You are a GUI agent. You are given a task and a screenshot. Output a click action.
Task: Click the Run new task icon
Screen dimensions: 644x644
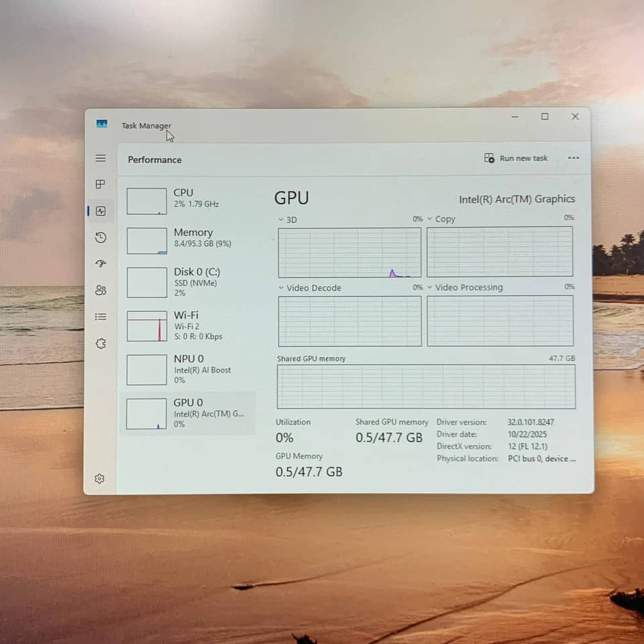[x=489, y=158]
